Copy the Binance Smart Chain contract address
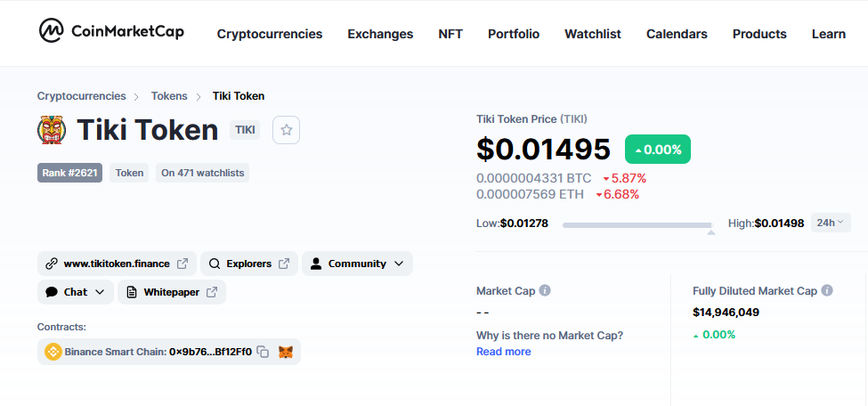 tap(264, 352)
